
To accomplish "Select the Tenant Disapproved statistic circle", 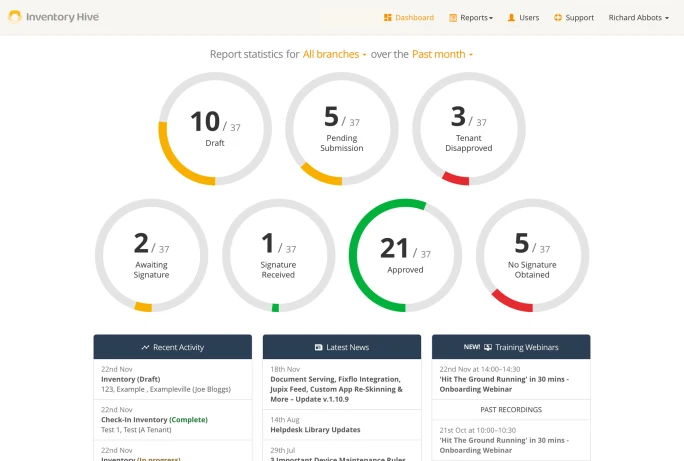I will [469, 129].
